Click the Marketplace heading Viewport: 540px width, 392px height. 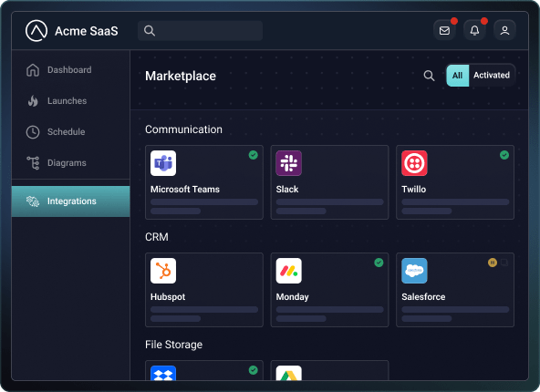(x=181, y=76)
